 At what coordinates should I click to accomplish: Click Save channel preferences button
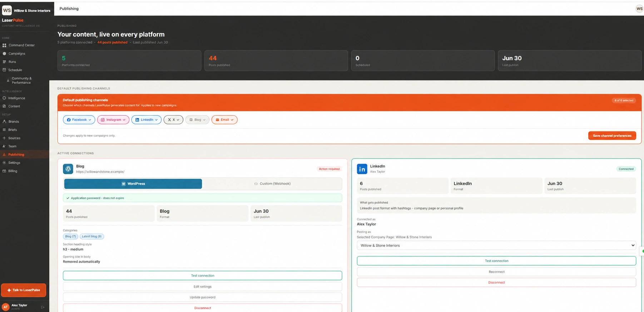(x=612, y=136)
